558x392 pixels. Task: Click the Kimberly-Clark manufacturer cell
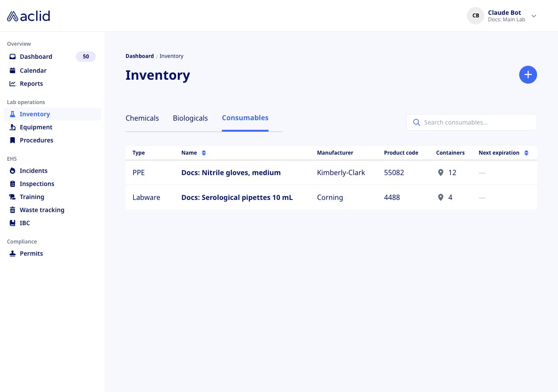(341, 172)
